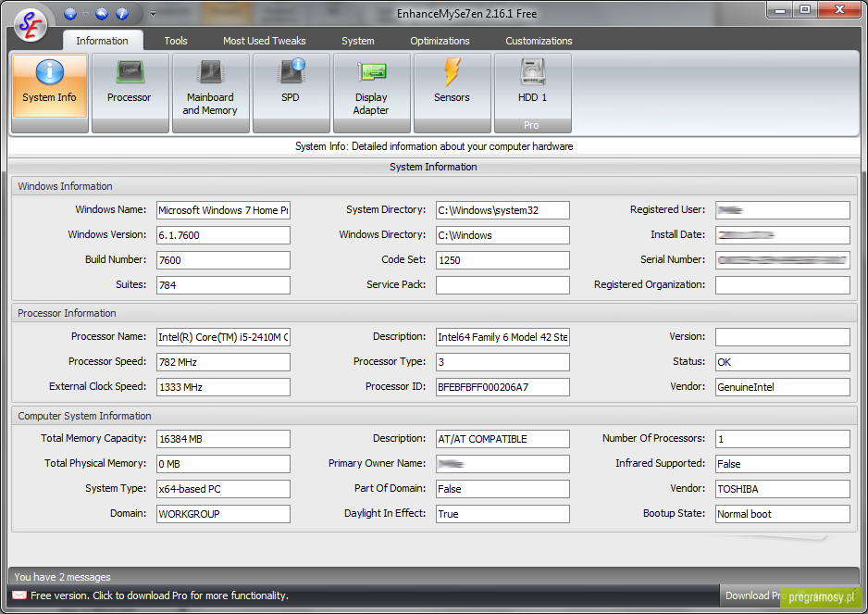Click the 'You have 2 messages' bar

(x=433, y=576)
